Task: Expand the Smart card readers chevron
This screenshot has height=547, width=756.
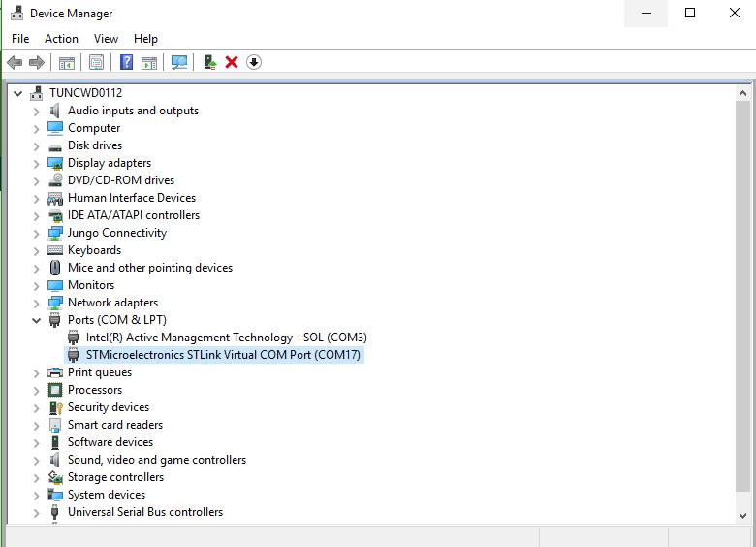Action: pos(36,425)
